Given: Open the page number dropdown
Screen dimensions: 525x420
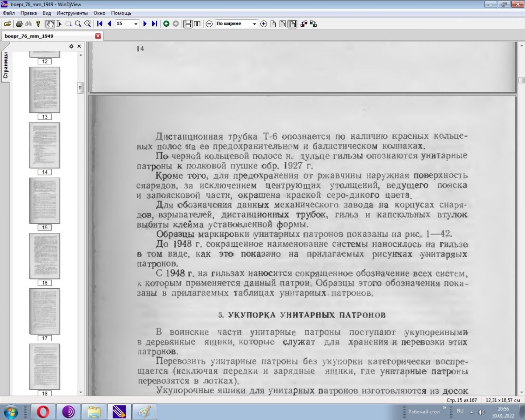Looking at the screenshot, I should [136, 24].
